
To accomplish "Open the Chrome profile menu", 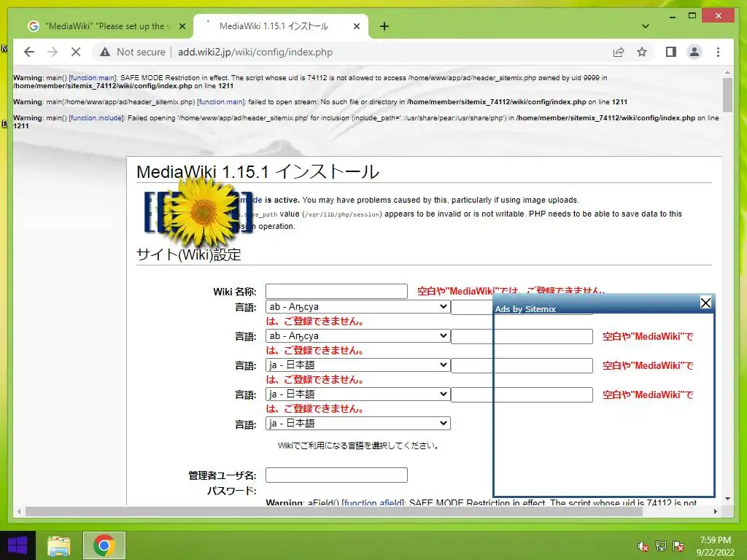I will coord(694,52).
